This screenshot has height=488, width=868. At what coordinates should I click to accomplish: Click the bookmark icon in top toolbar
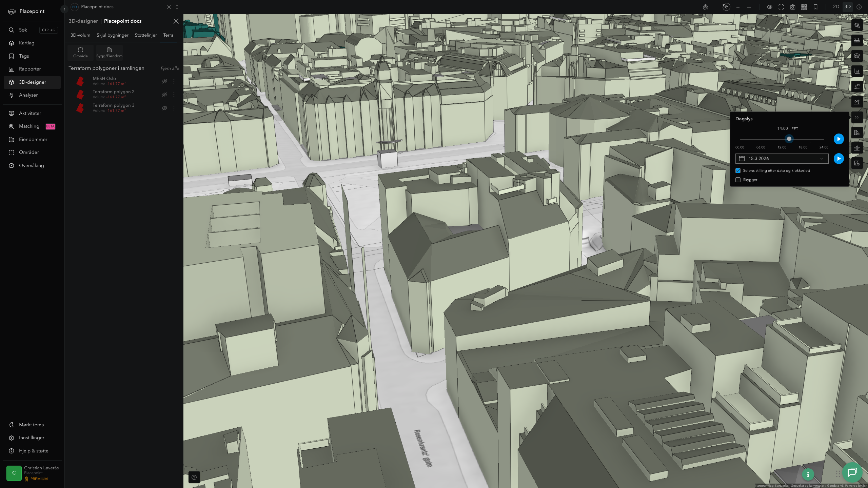(x=815, y=7)
